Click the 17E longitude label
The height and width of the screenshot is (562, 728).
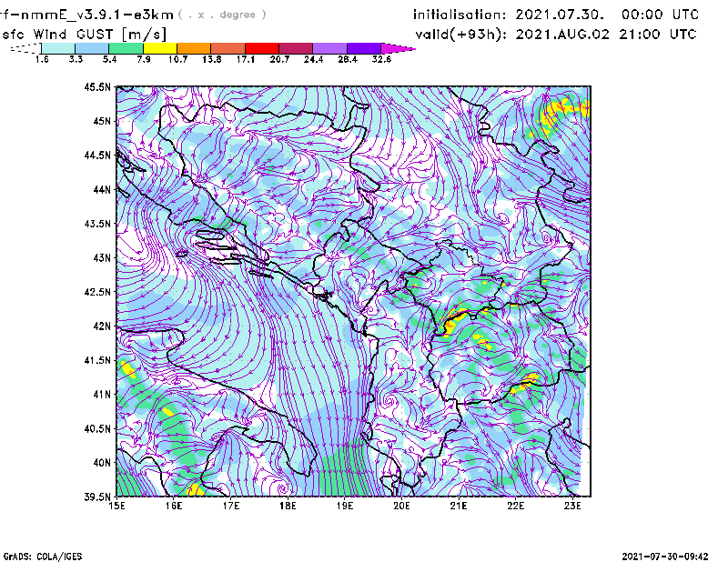(231, 506)
